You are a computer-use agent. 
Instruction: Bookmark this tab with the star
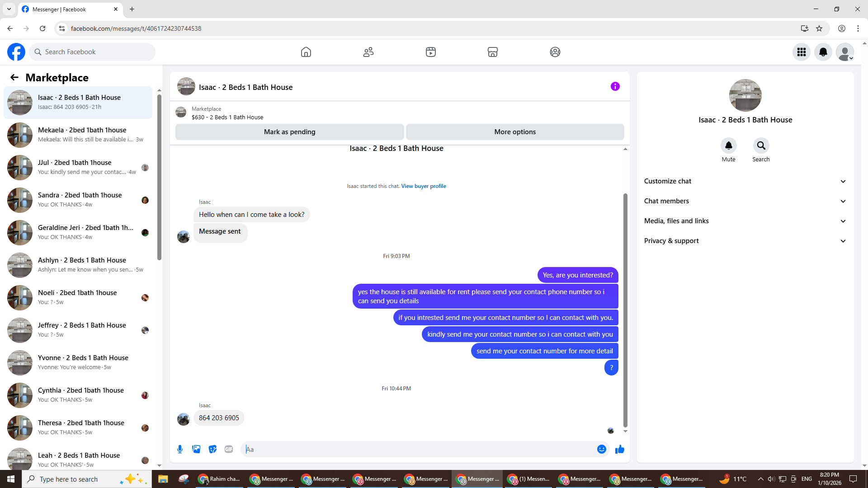click(819, 28)
